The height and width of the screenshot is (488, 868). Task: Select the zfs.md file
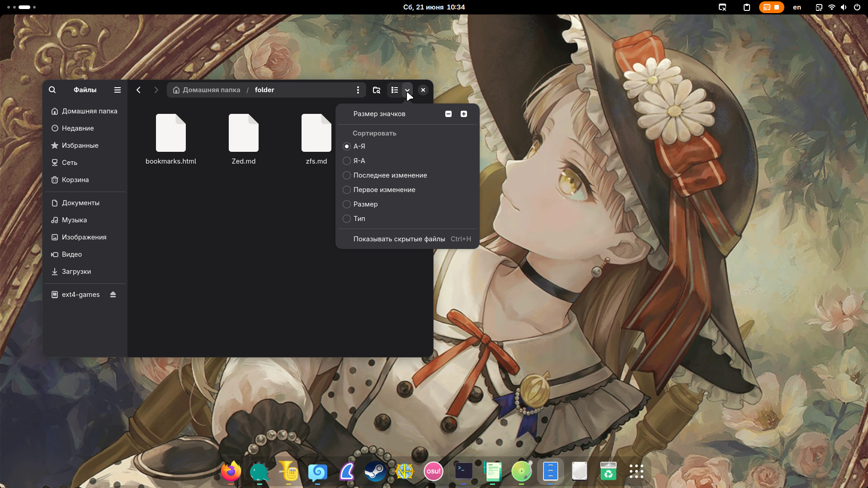(316, 139)
